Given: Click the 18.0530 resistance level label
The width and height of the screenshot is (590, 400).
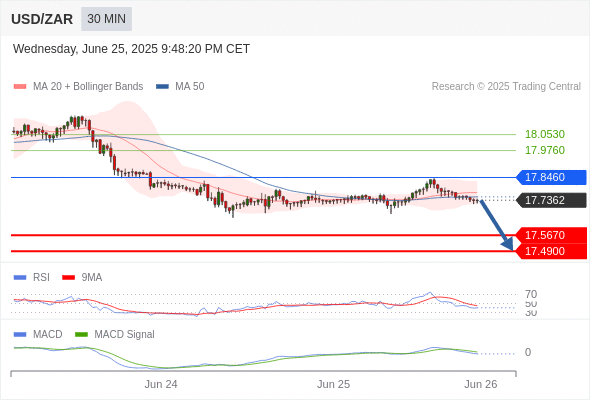Looking at the screenshot, I should coord(545,134).
